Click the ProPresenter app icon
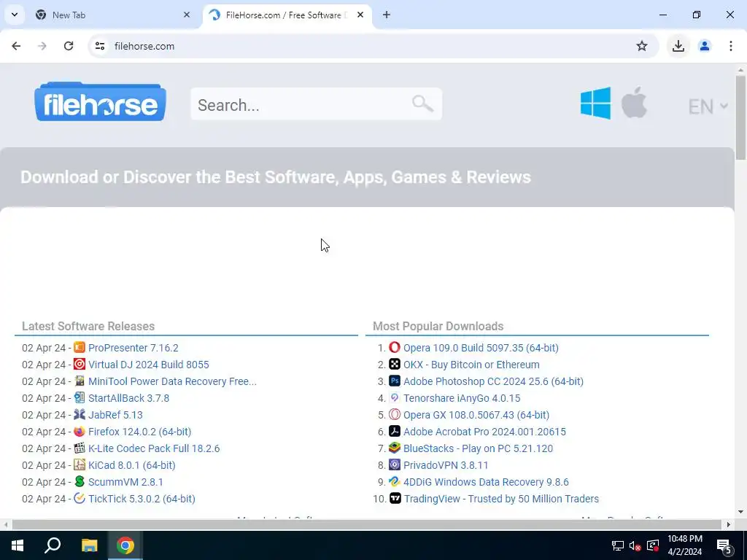 (x=80, y=348)
